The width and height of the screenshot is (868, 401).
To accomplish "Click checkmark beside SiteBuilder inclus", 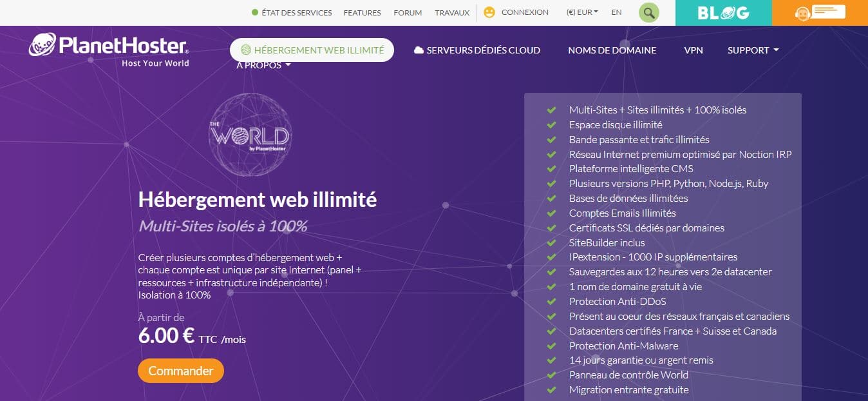I will point(551,243).
